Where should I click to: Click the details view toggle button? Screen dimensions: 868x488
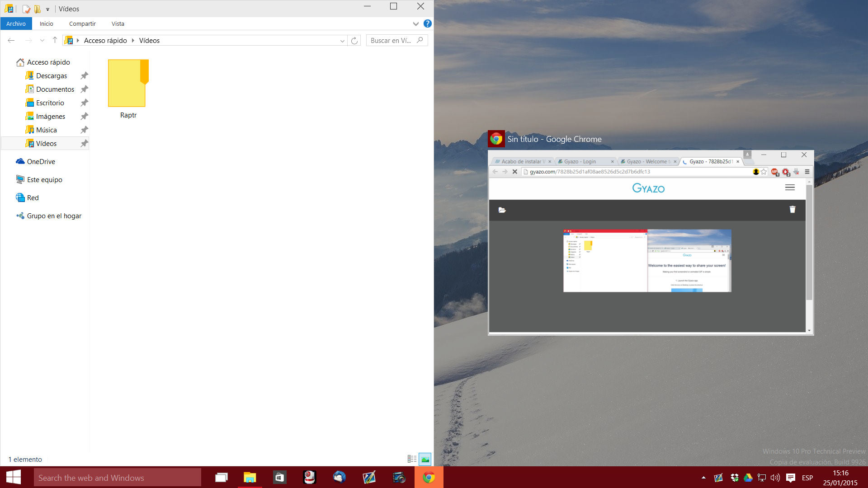click(x=412, y=458)
